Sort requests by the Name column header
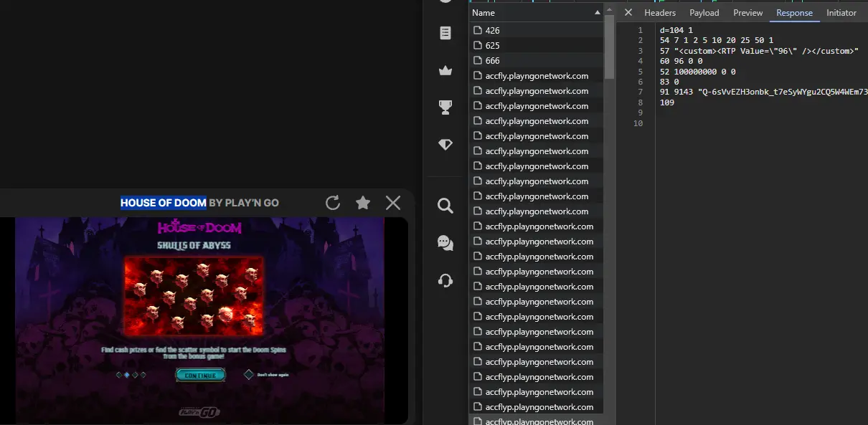The image size is (868, 425). pos(536,13)
